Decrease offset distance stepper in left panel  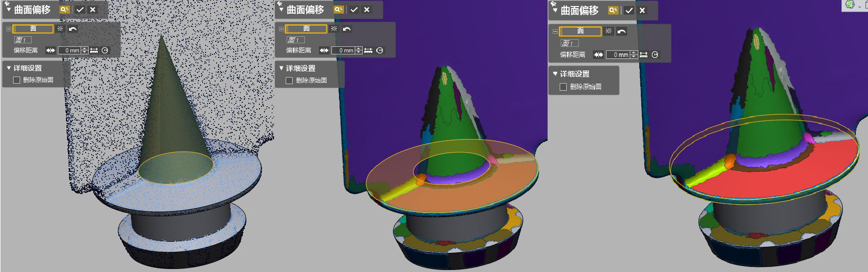(85, 52)
